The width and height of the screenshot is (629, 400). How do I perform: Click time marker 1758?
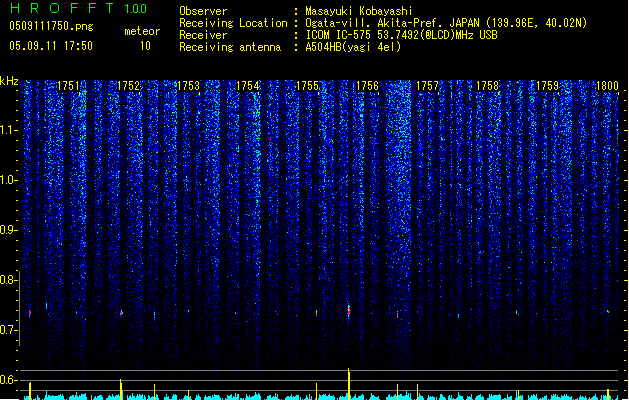(487, 86)
